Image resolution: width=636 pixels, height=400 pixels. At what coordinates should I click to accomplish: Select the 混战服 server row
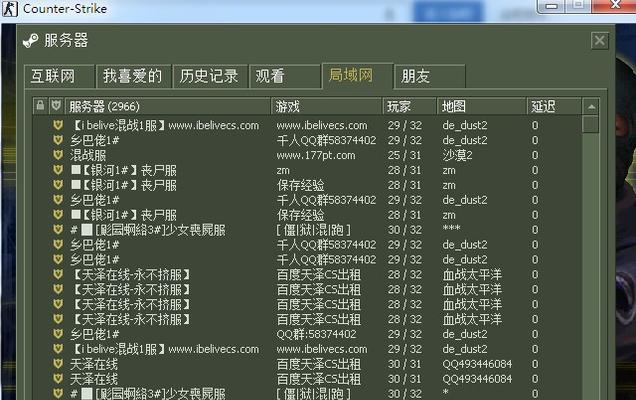tap(306, 155)
